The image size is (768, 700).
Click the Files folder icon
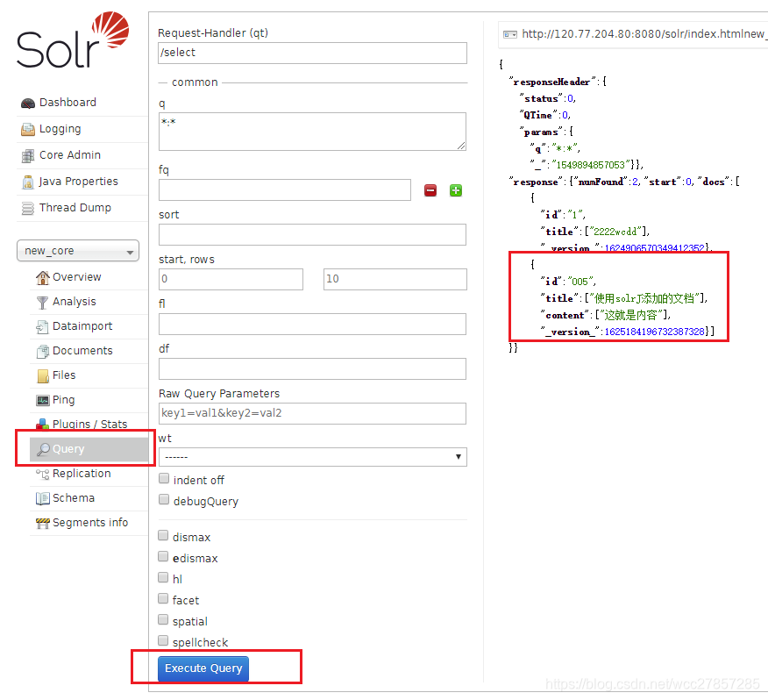43,376
